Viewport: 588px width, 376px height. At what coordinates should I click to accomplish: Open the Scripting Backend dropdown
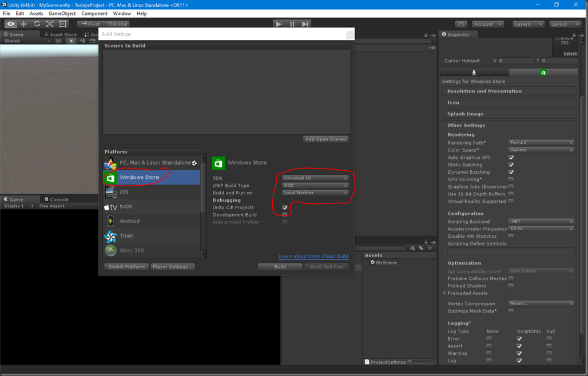click(x=541, y=222)
